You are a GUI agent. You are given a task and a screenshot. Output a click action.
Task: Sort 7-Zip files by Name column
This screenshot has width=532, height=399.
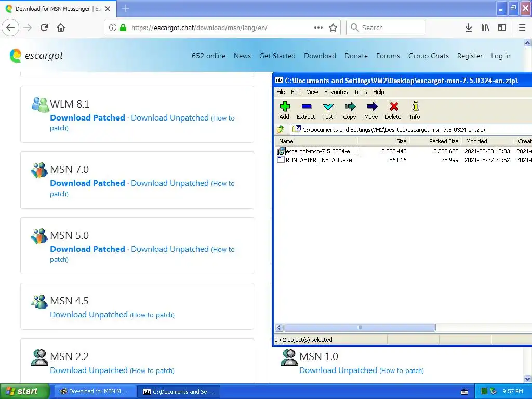pyautogui.click(x=316, y=141)
